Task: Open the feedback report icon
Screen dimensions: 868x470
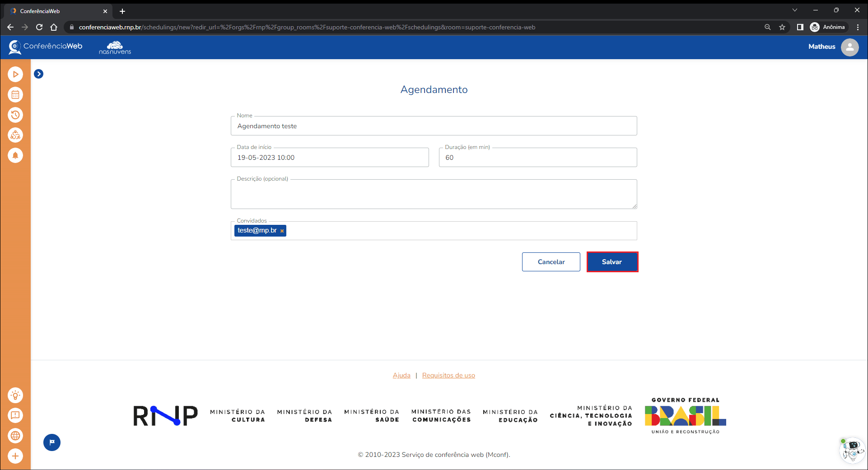Action: 15,415
